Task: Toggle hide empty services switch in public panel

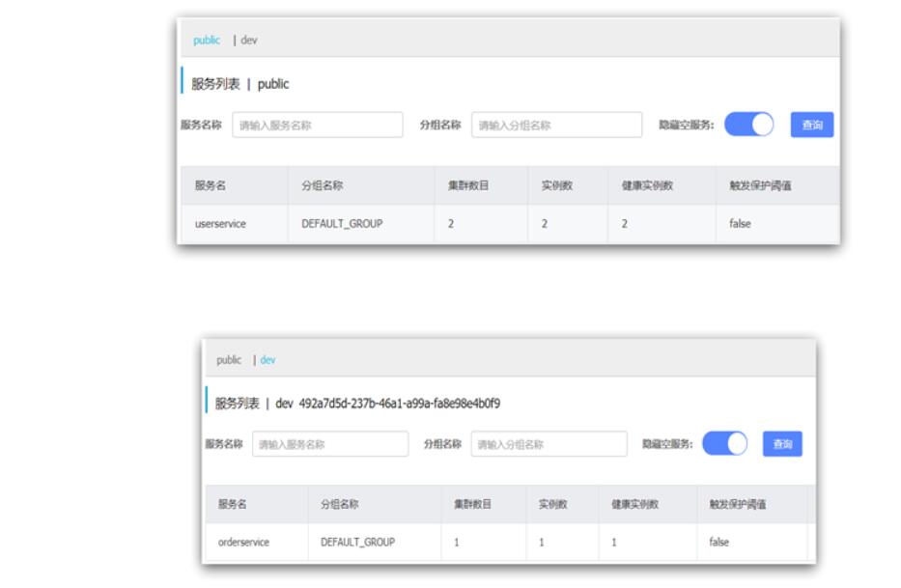Action: tap(748, 125)
